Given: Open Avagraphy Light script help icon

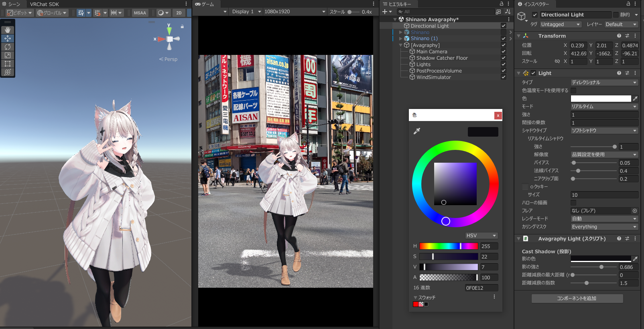Looking at the screenshot, I should tap(619, 238).
